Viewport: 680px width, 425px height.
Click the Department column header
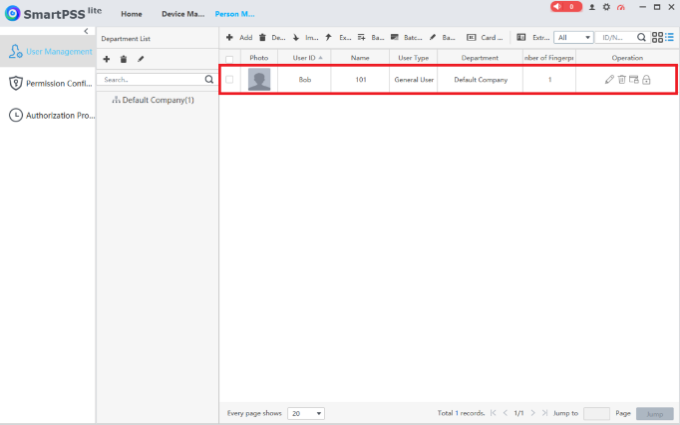click(x=480, y=58)
